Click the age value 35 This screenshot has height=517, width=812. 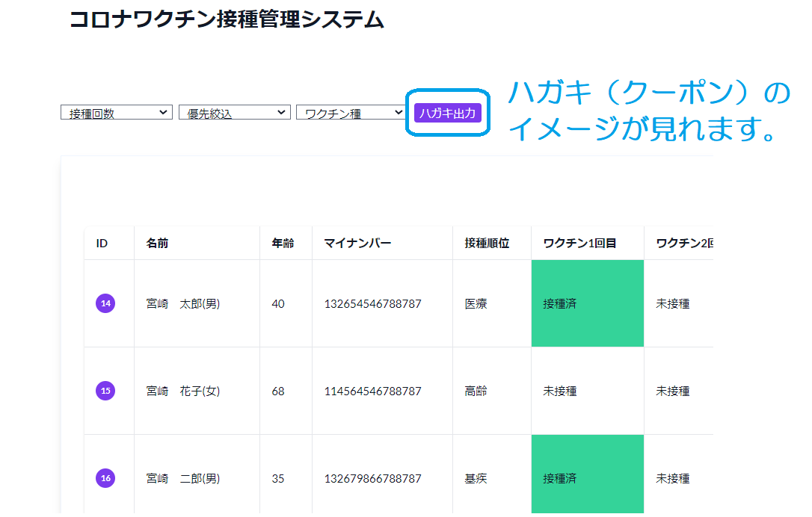click(278, 479)
